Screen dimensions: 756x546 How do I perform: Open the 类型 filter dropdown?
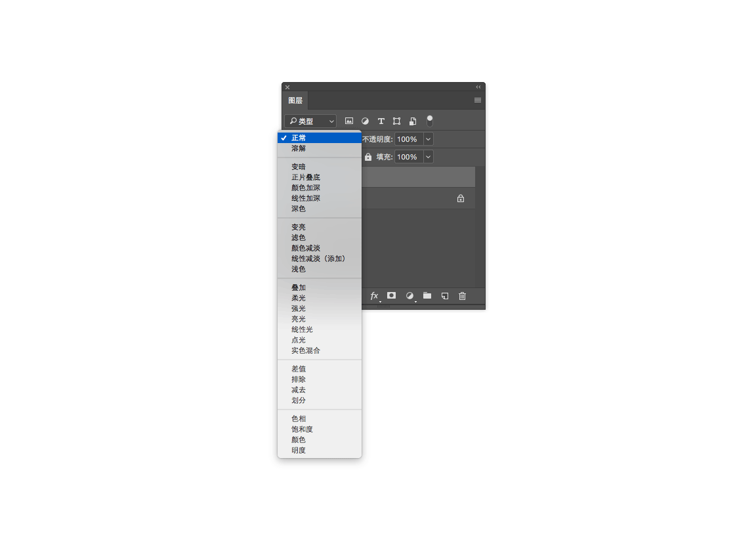(310, 121)
